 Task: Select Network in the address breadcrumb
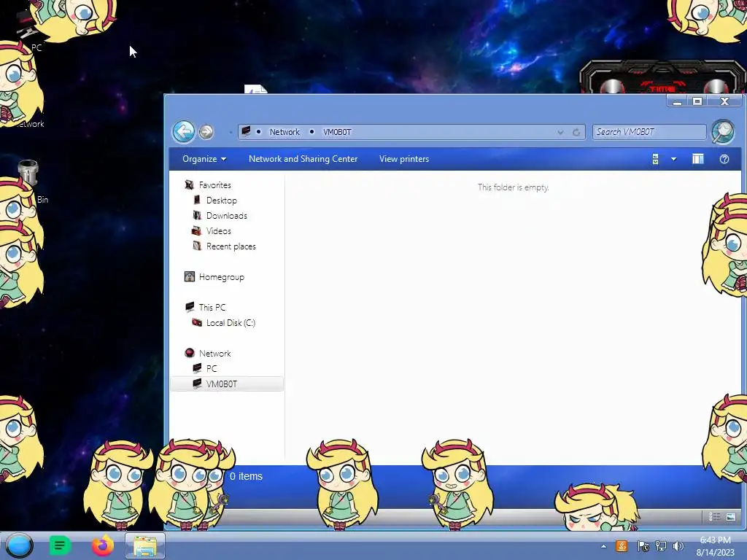click(x=285, y=132)
